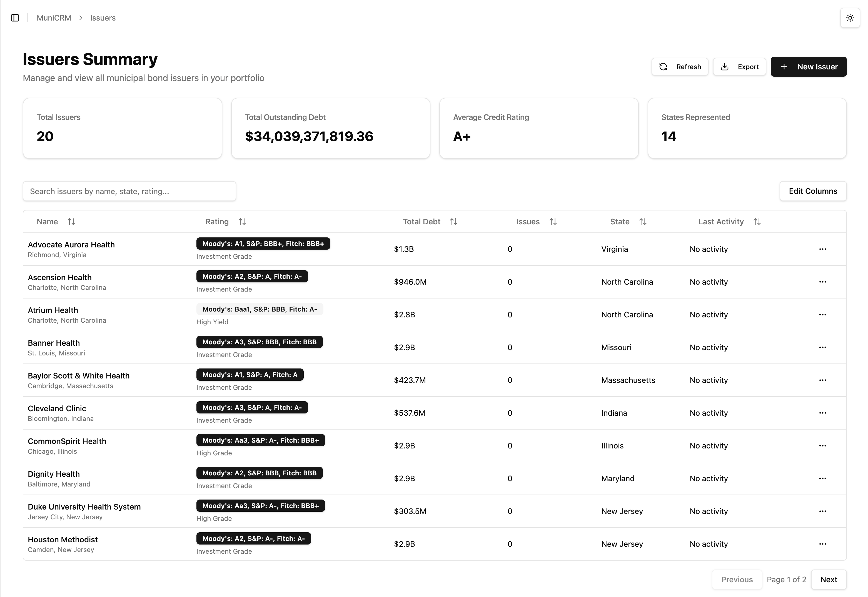Click the Total Outstanding Debt card
Screen dimensions: 868x597
331,128
